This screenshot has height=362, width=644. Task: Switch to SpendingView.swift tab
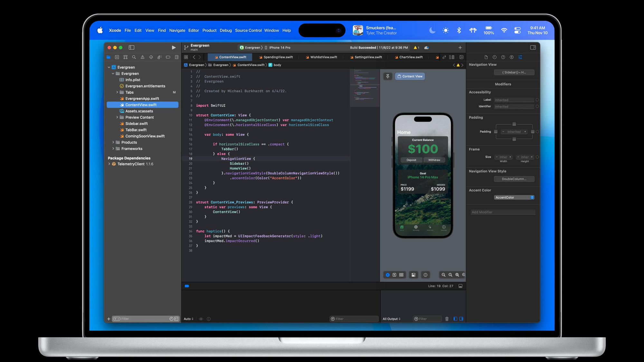(x=276, y=57)
